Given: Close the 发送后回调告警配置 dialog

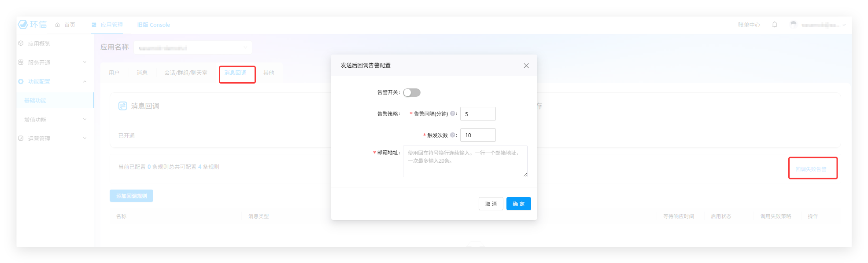Looking at the screenshot, I should [x=526, y=66].
